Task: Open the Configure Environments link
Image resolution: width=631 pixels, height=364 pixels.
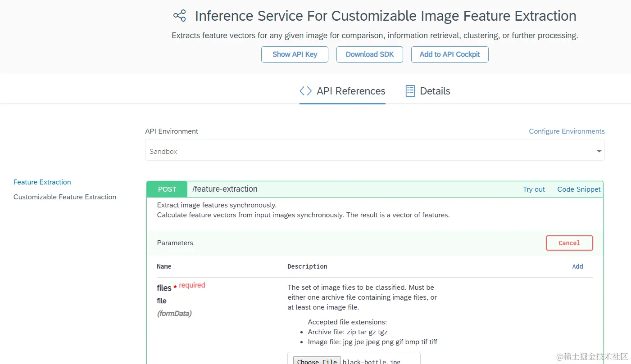Action: click(x=567, y=131)
